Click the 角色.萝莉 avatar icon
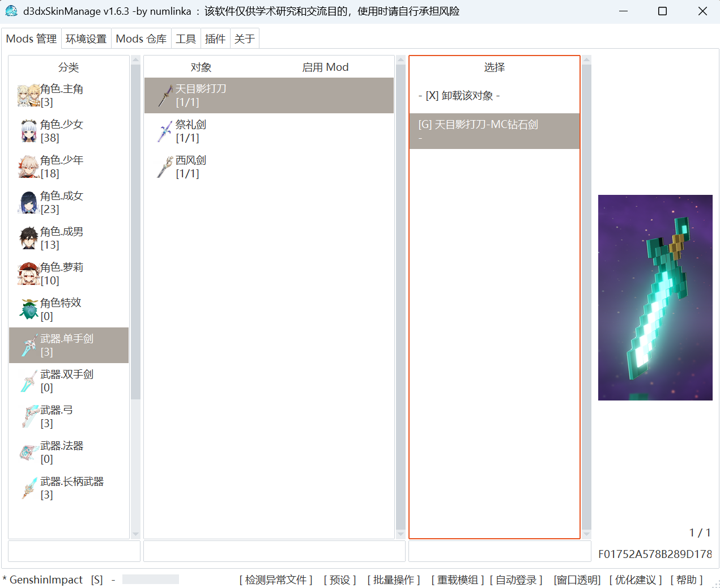Image resolution: width=720 pixels, height=588 pixels. pyautogui.click(x=28, y=274)
